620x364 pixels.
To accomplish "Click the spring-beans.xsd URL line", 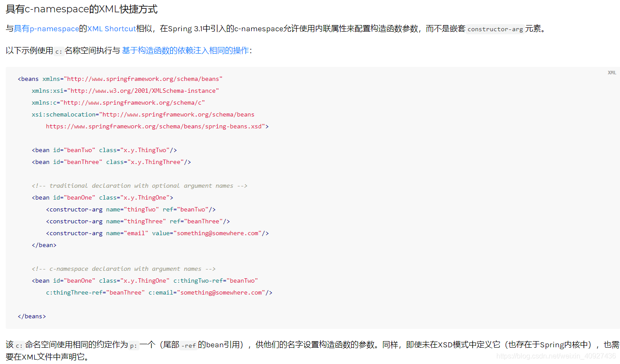I will [157, 127].
